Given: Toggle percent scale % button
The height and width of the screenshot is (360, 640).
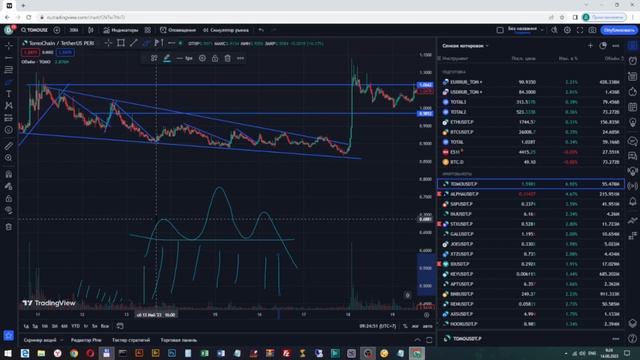Looking at the screenshot, I should click(405, 326).
